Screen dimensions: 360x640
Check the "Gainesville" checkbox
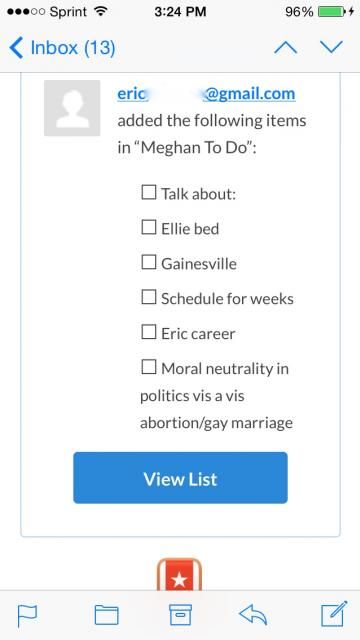(149, 262)
